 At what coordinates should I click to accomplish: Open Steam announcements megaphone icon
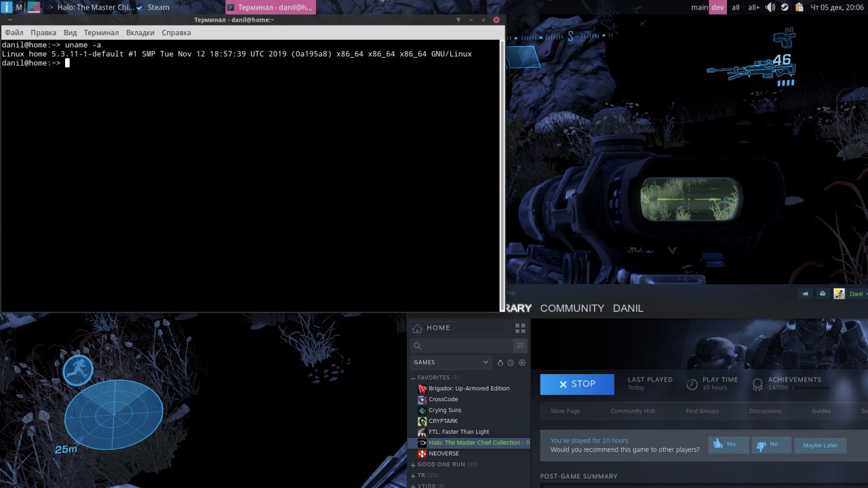tap(805, 294)
